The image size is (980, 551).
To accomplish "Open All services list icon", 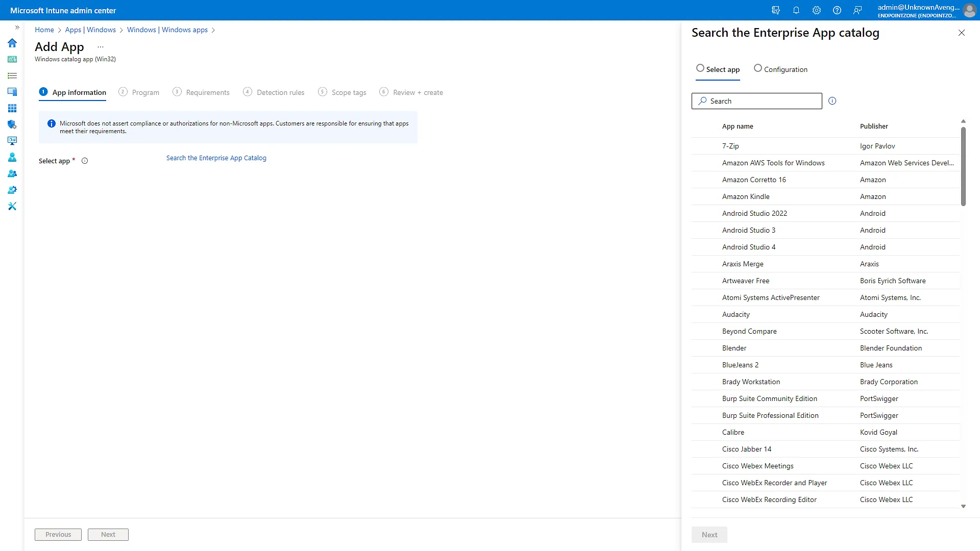I will [12, 76].
